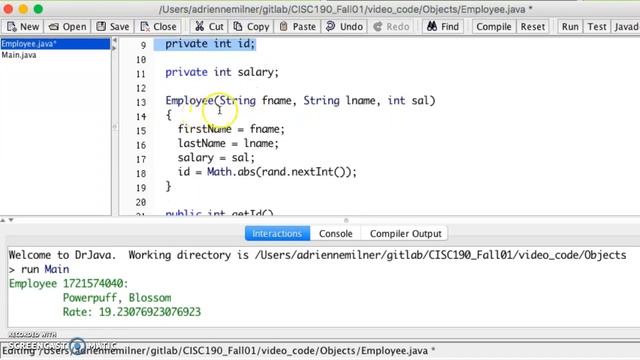Click the Undo toolbar button

tap(344, 27)
